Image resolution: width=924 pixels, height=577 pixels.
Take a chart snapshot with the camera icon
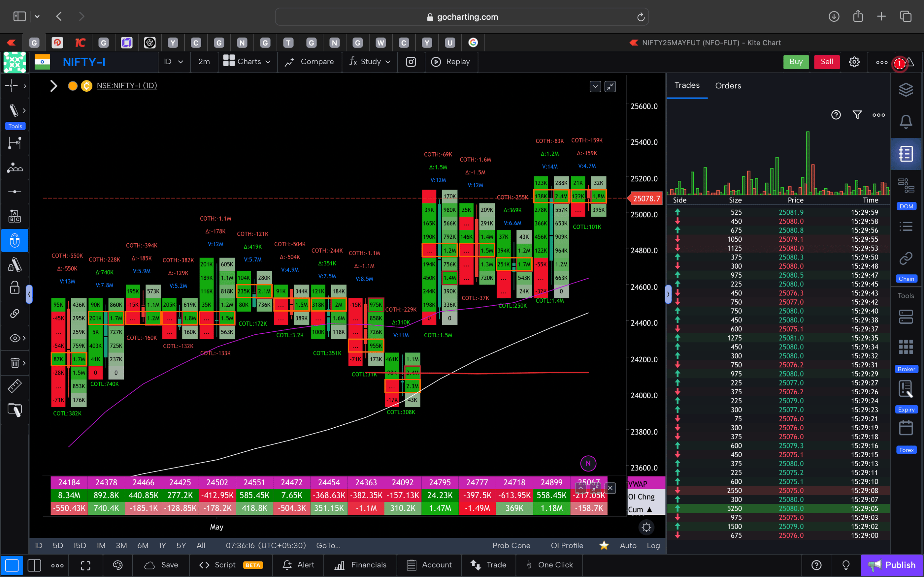point(411,61)
